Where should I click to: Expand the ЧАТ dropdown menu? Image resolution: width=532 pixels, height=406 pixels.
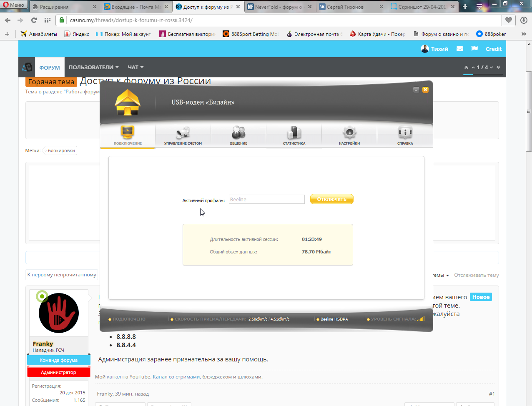[x=136, y=67]
